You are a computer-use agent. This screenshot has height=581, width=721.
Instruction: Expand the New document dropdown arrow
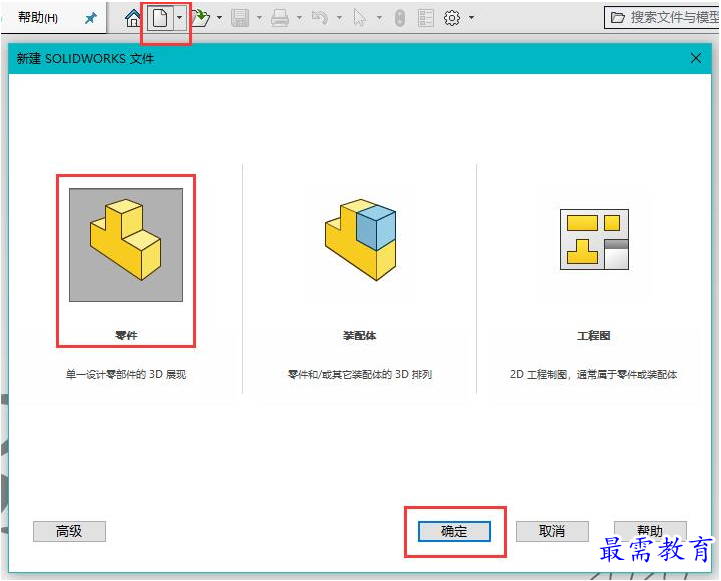point(179,18)
